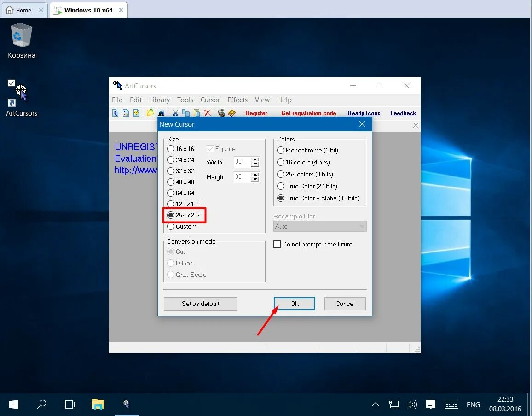Choose True Color + Alpha (32 bits)
This screenshot has height=416, width=532.
tap(318, 198)
